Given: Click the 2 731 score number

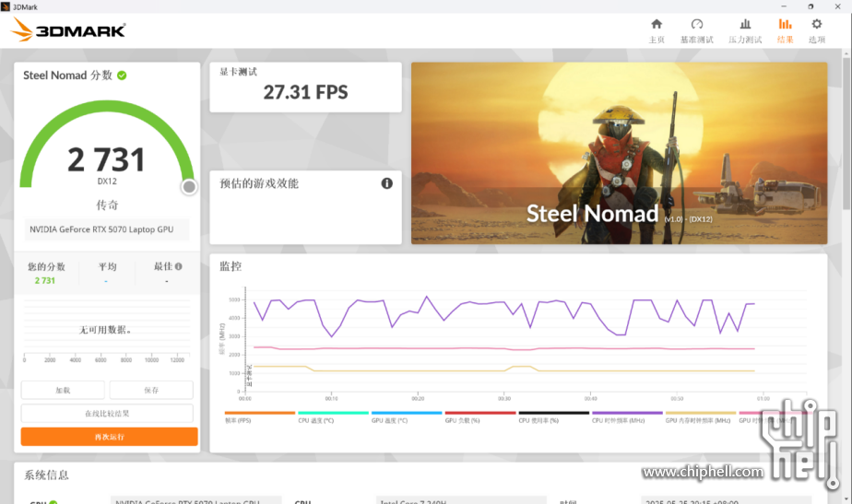Looking at the screenshot, I should [107, 159].
